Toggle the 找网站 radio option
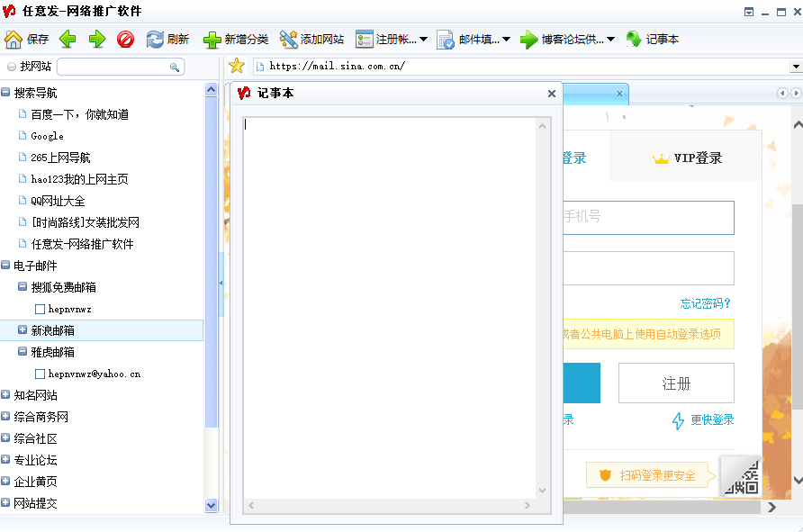Screen dimensions: 803x532 (x=12, y=67)
